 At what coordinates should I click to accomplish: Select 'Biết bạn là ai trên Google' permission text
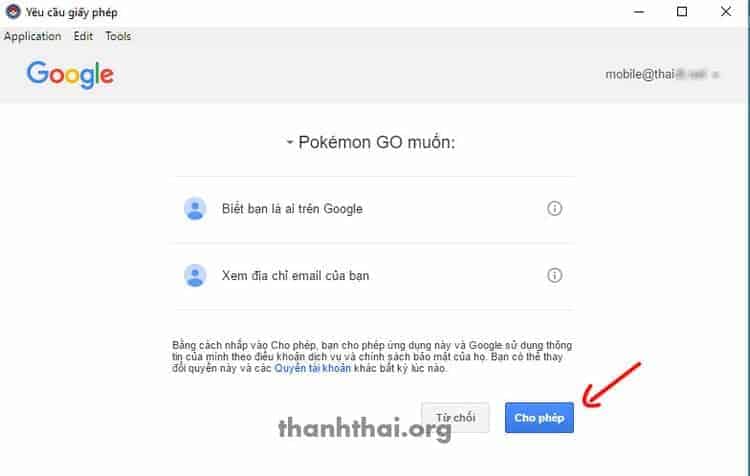point(292,209)
